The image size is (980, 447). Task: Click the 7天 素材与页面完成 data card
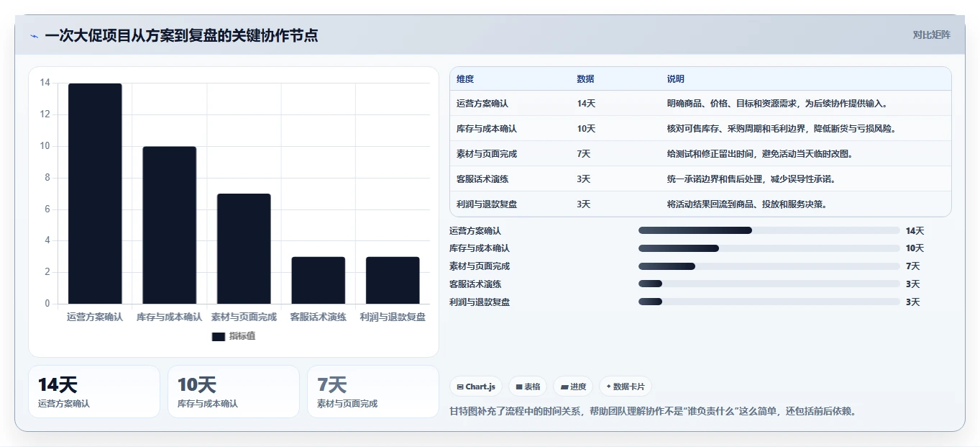click(372, 392)
